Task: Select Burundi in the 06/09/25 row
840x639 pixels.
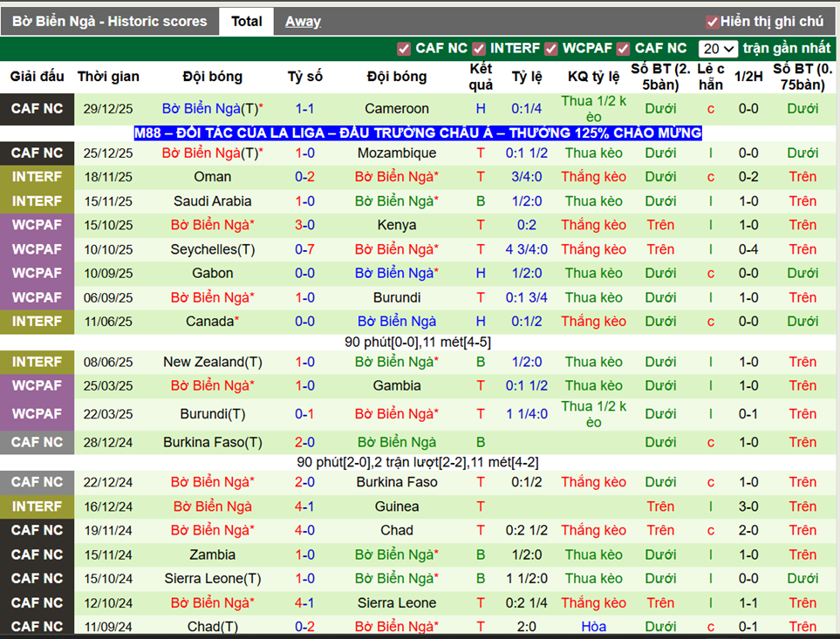Action: coord(396,297)
